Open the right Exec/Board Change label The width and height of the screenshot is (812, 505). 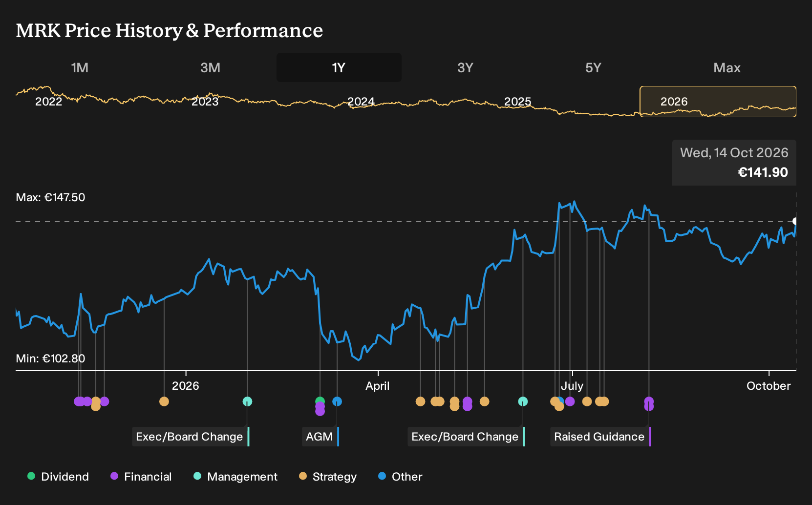466,437
